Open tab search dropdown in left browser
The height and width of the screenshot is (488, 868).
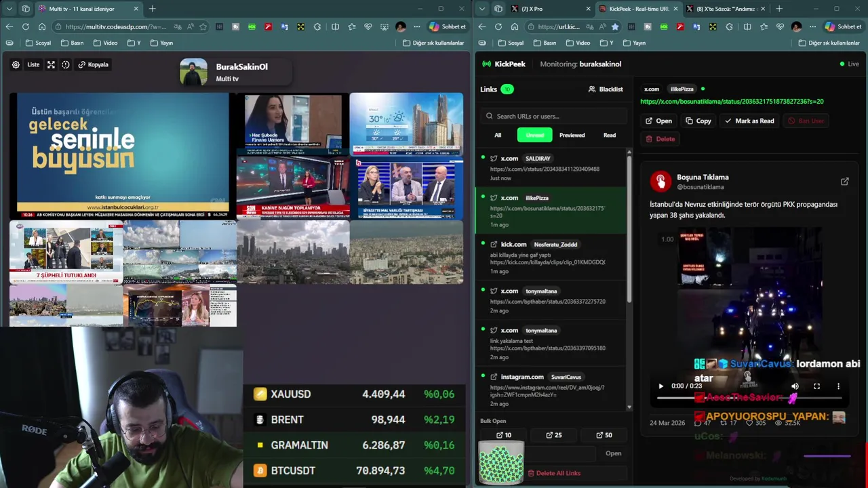[9, 9]
